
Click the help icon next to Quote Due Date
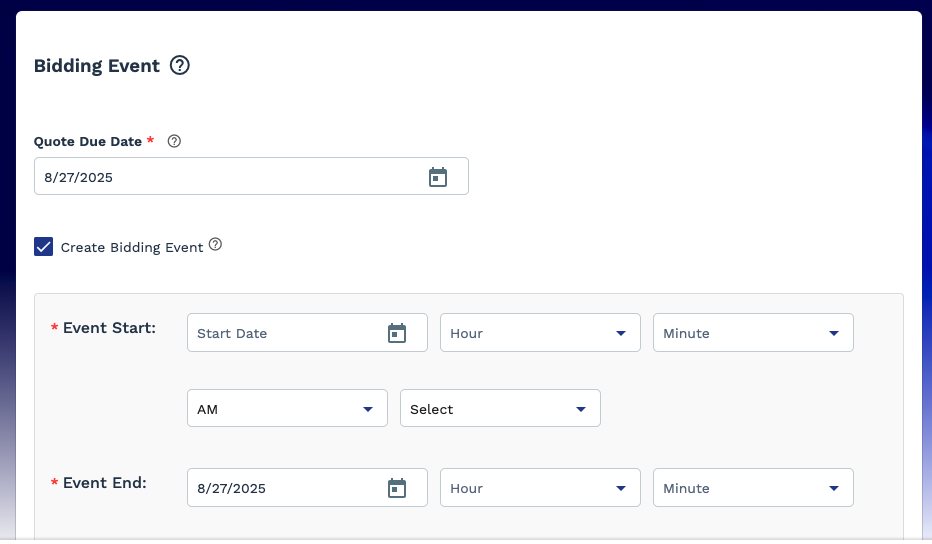coord(174,142)
